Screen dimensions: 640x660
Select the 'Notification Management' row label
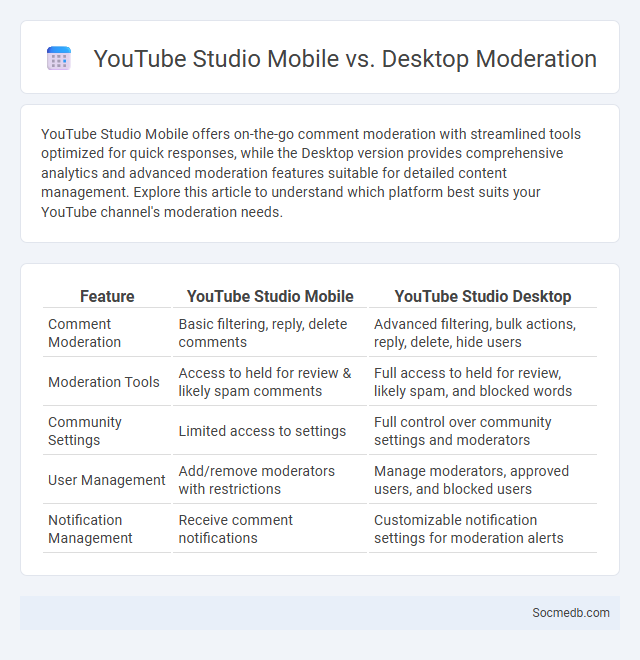(x=107, y=529)
